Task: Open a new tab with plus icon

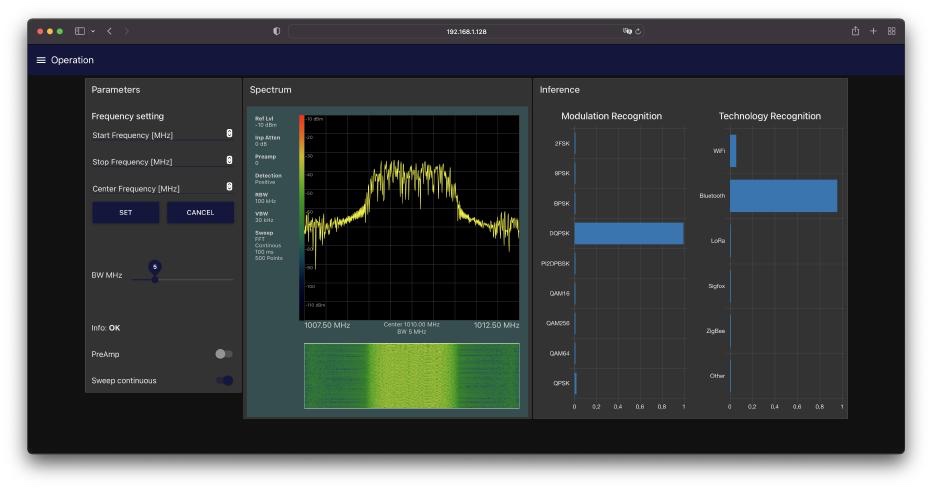Action: (x=873, y=31)
